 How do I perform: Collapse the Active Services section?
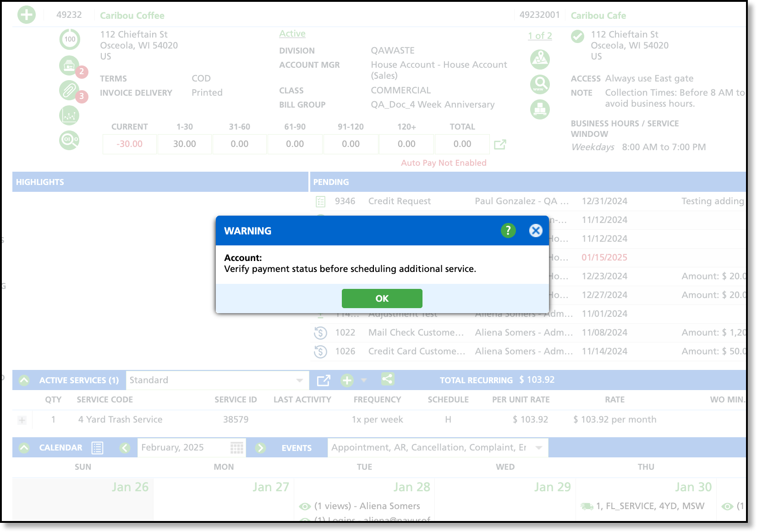(24, 380)
